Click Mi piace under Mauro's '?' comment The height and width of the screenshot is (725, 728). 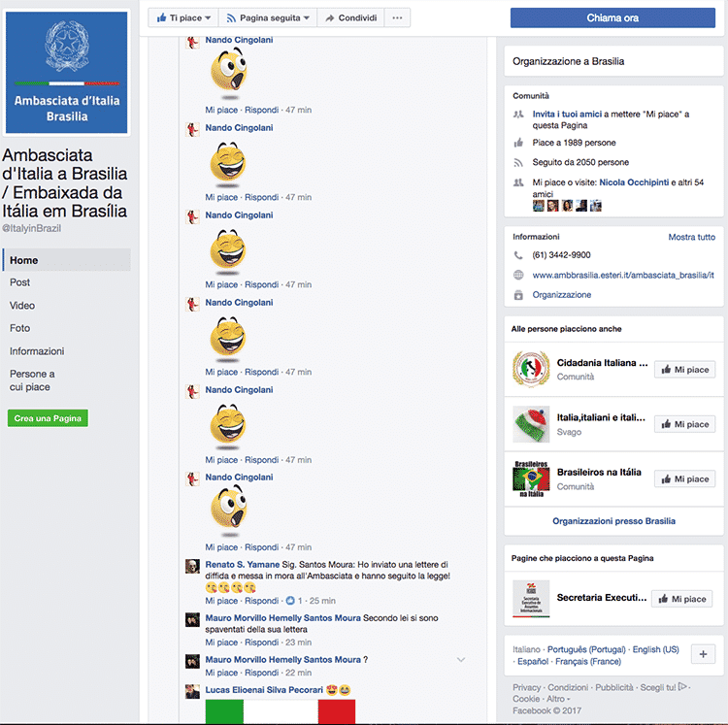[x=221, y=673]
